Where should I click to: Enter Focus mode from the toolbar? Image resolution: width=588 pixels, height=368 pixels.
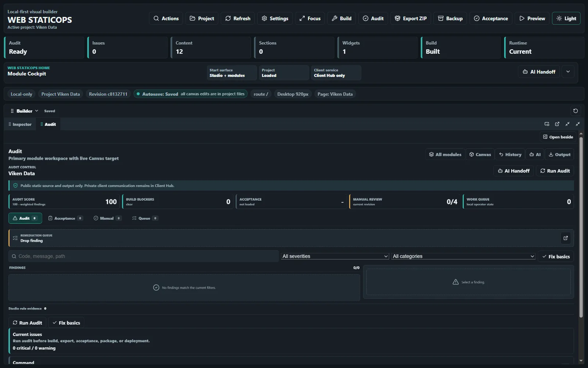[x=310, y=18]
